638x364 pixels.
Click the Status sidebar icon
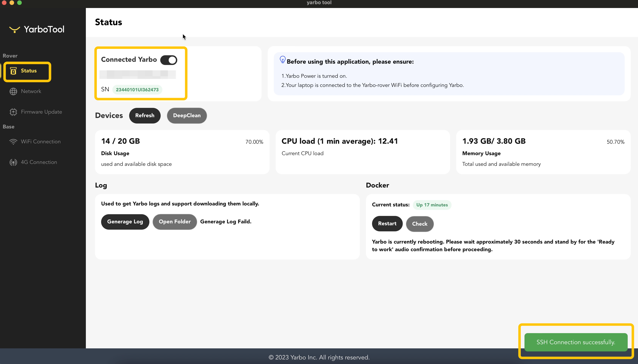[13, 71]
